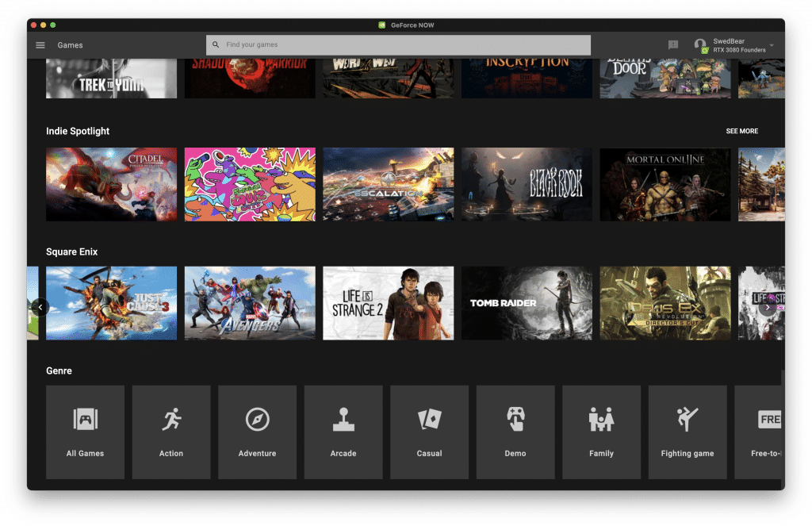This screenshot has height=526, width=812.
Task: Click the SwedBear user avatar
Action: 701,45
